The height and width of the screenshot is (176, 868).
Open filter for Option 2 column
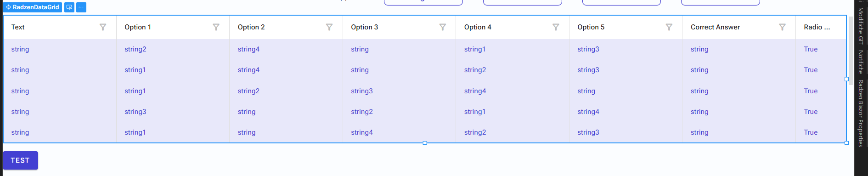[329, 27]
